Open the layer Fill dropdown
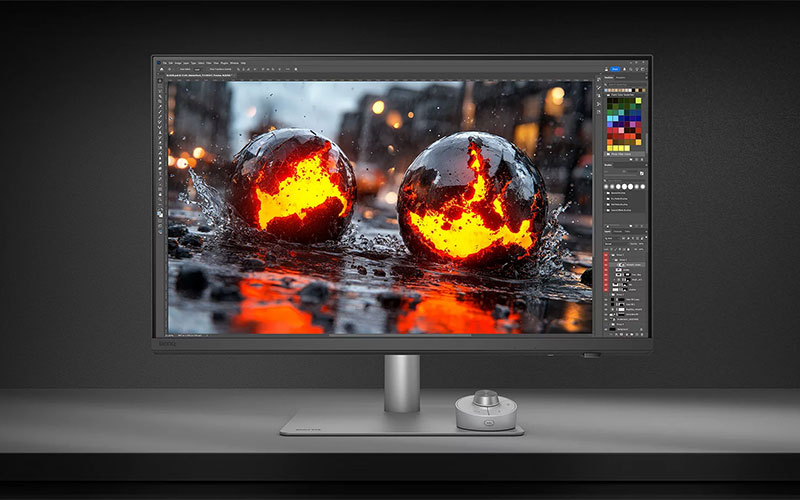Screen dimensions: 800x500 [x=641, y=249]
